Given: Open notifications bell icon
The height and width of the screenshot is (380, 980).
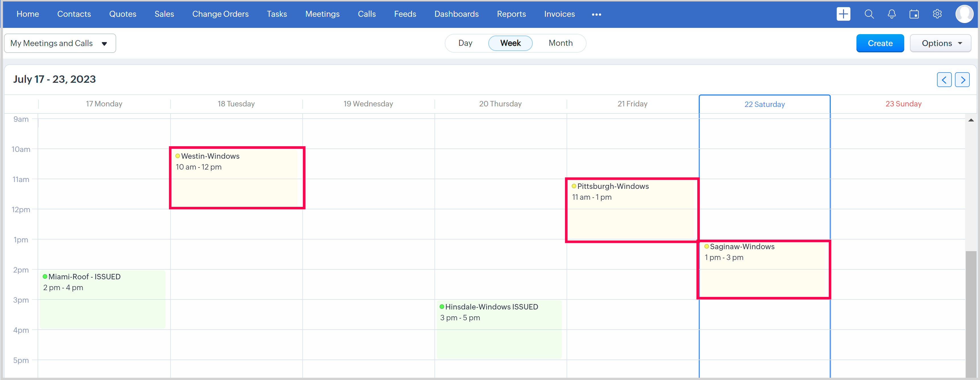Looking at the screenshot, I should [891, 14].
